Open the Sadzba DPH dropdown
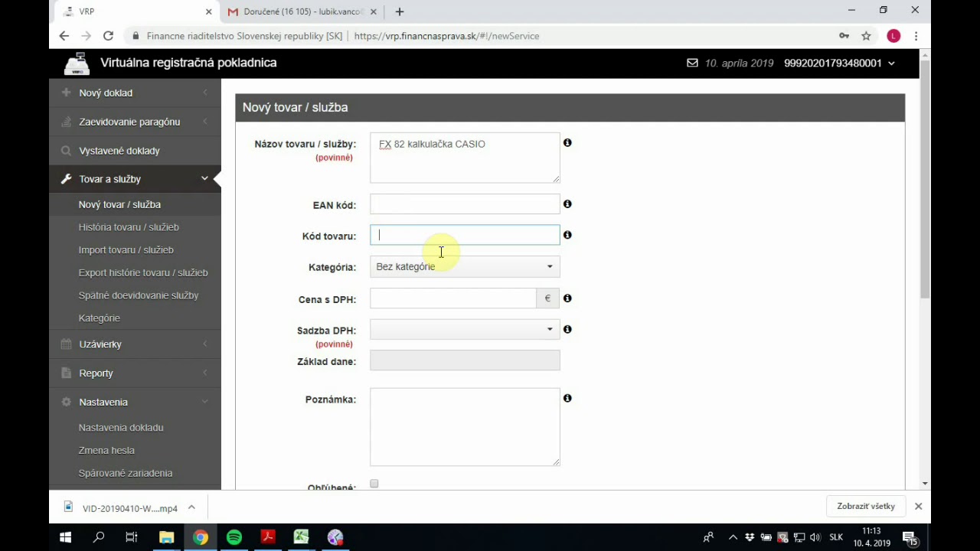Screen dimensions: 980x551 pos(465,329)
